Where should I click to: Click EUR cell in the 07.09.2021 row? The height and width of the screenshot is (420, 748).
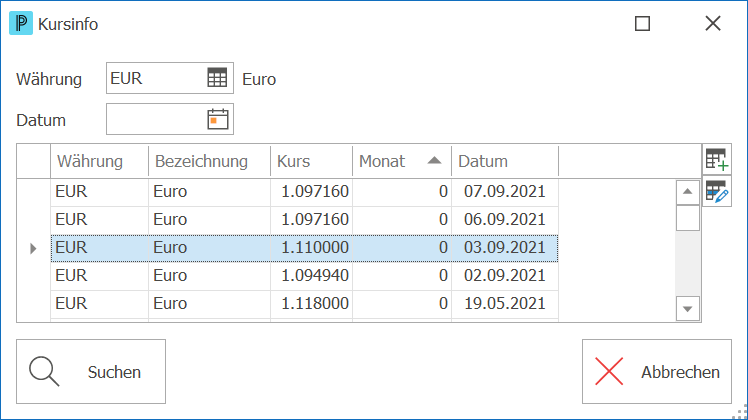pyautogui.click(x=99, y=192)
